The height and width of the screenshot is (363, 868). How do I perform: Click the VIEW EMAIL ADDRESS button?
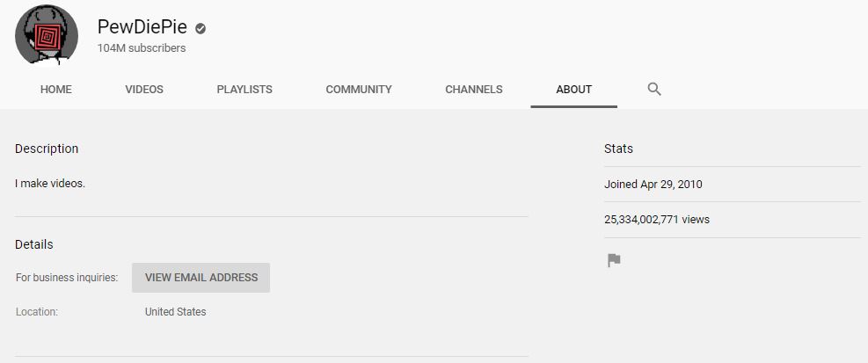[x=201, y=278]
